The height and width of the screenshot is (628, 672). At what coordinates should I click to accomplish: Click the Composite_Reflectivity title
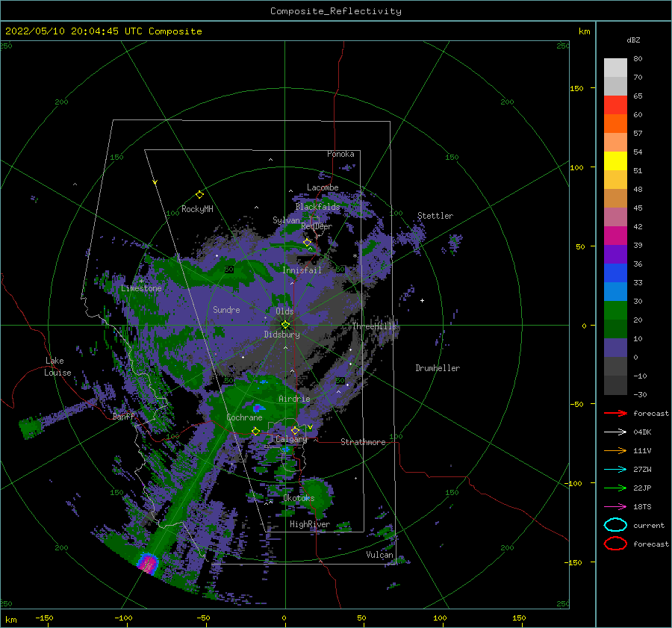tap(336, 11)
